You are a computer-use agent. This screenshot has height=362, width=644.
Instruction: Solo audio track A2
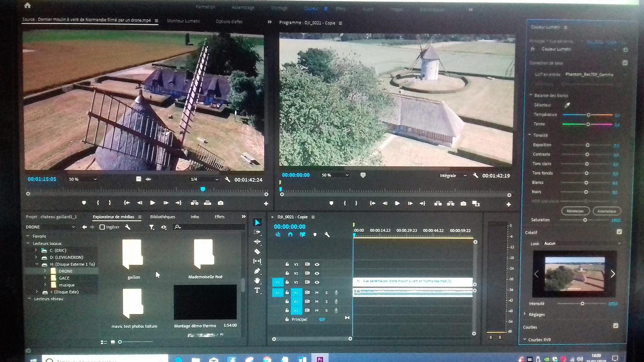pos(326,302)
